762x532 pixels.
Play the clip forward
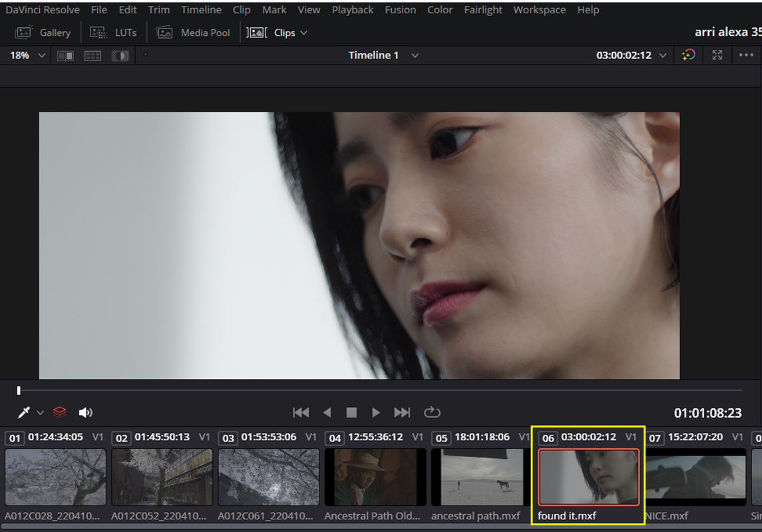[375, 412]
